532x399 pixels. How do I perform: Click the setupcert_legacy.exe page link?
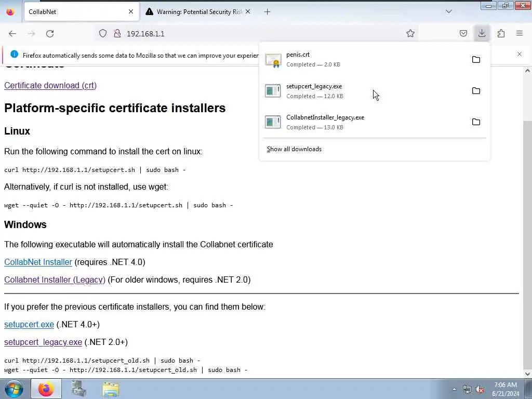[x=43, y=342]
